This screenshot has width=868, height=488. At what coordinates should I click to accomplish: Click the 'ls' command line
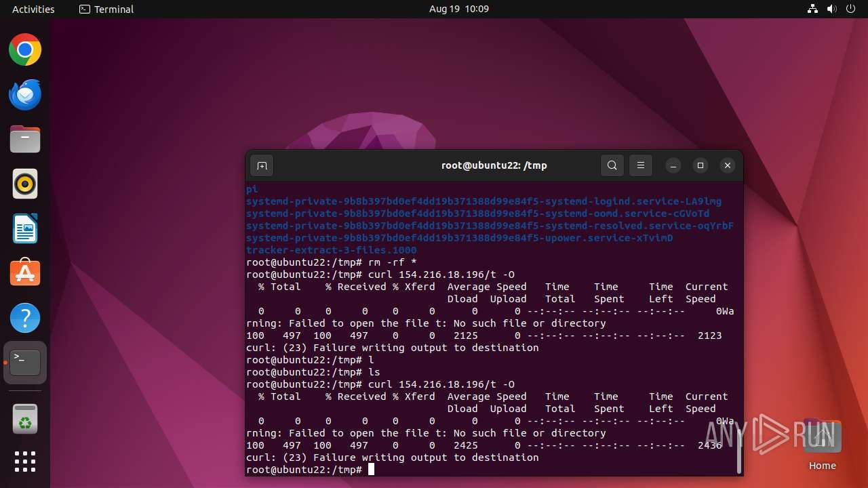[x=313, y=372]
